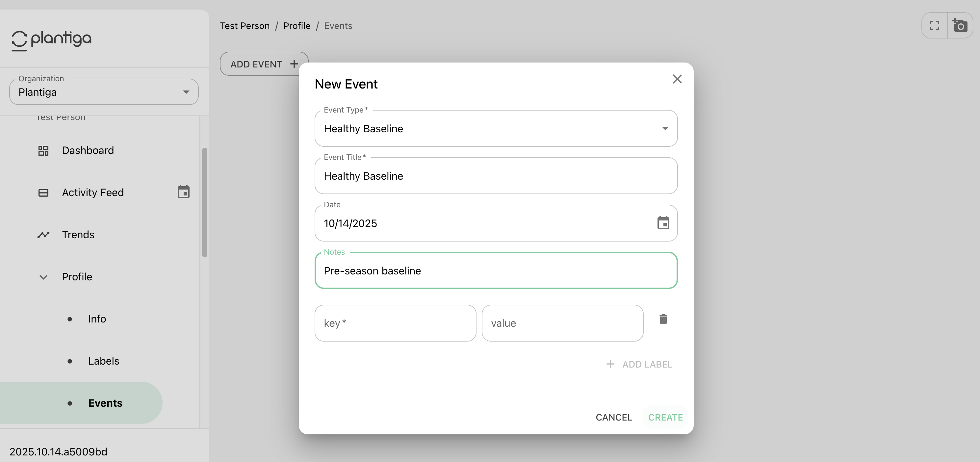Click the trash icon to delete label row
Image resolution: width=980 pixels, height=462 pixels.
[x=663, y=319]
